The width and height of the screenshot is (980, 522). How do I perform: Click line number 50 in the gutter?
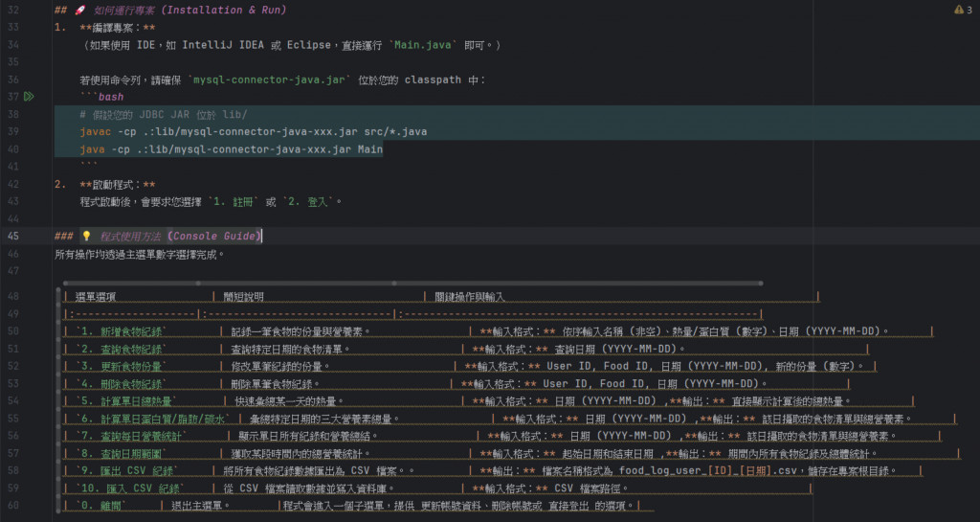[x=13, y=331]
